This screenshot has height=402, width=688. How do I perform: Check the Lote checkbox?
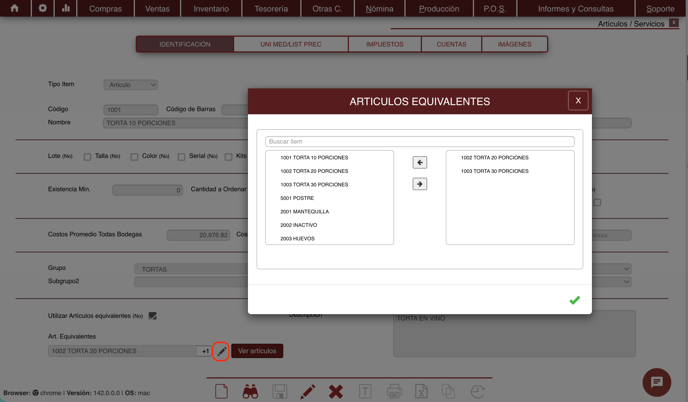tap(87, 157)
